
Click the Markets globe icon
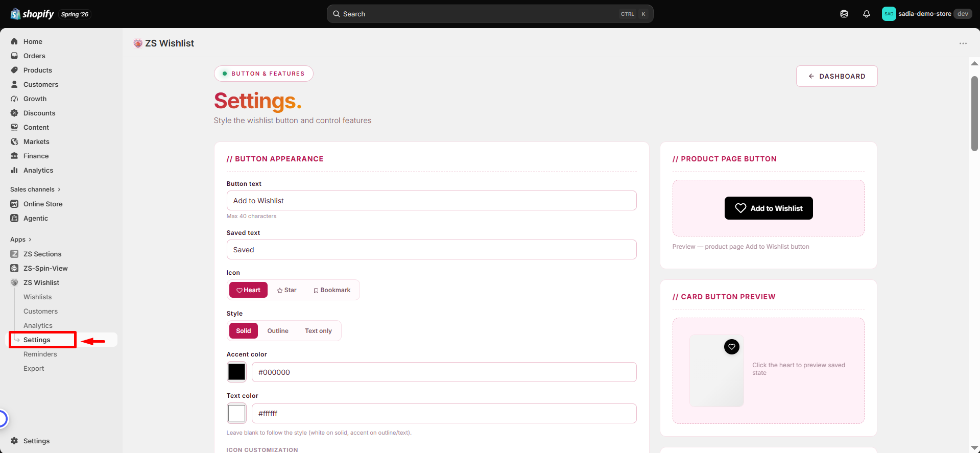(14, 141)
